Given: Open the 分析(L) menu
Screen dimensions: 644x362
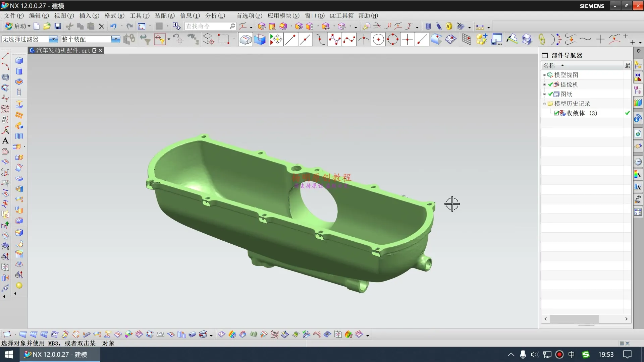Looking at the screenshot, I should click(x=215, y=16).
